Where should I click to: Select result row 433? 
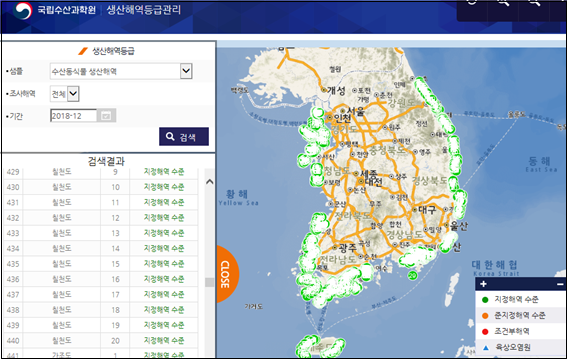tap(101, 233)
